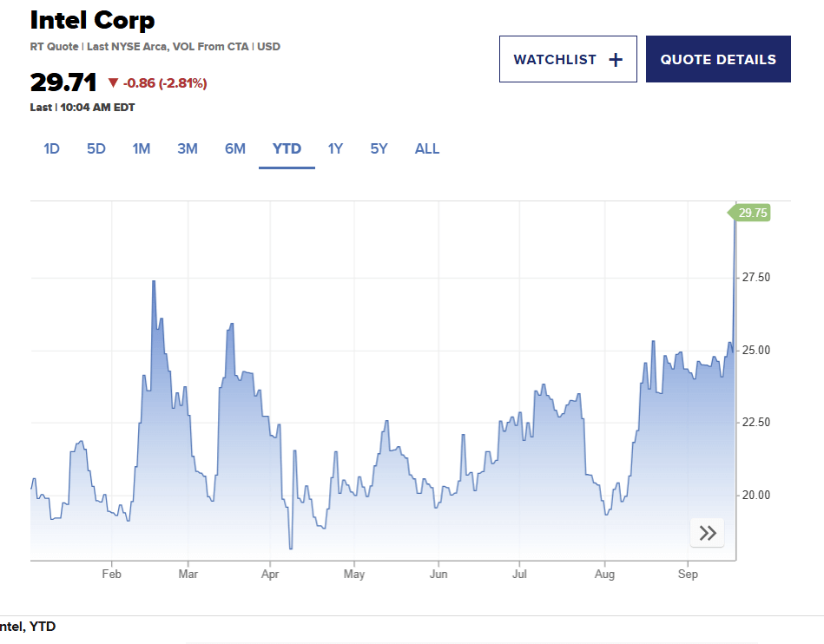Click the May label on time axis
The width and height of the screenshot is (824, 644).
click(353, 575)
